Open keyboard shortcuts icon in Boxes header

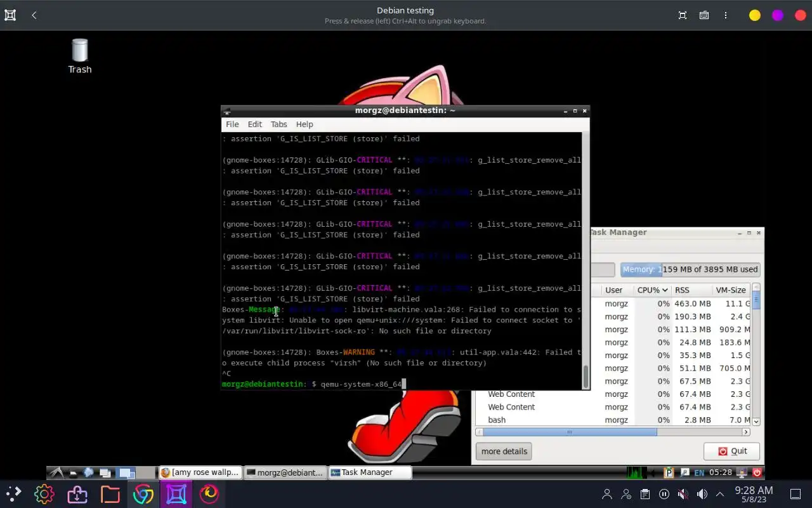coord(704,15)
